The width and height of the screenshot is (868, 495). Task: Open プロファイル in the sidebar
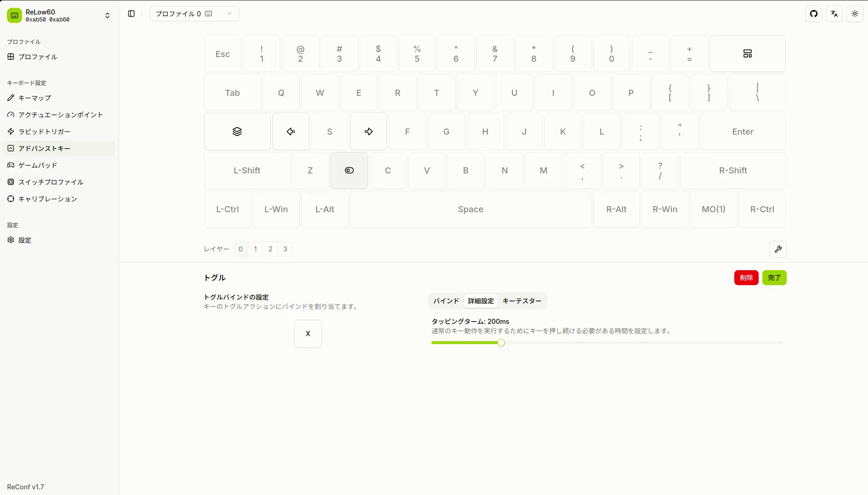(59, 57)
